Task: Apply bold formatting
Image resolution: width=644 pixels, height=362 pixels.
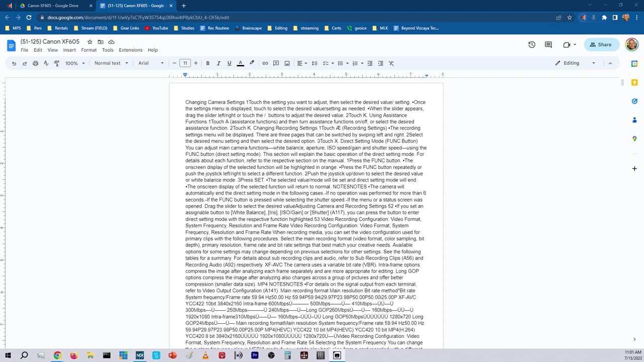Action: [208, 63]
